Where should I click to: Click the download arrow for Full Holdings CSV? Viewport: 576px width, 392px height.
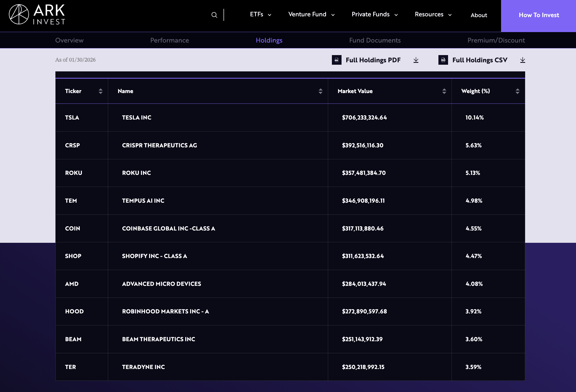(522, 60)
